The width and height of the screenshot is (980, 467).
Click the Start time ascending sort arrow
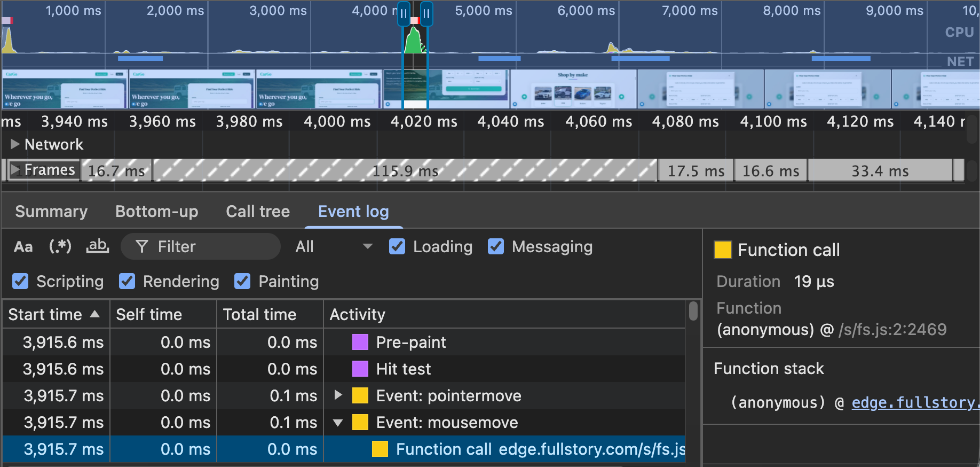95,314
